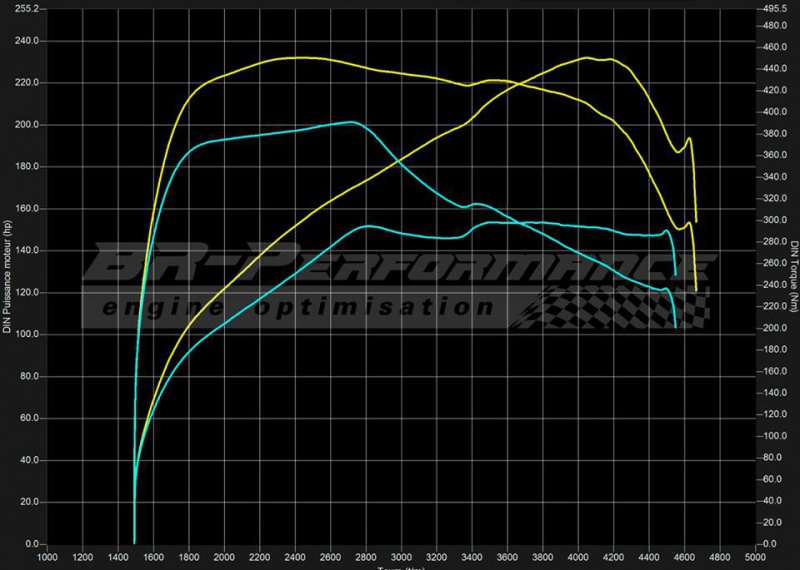Click the 5000 label on the RPM axis
The image size is (800, 570).
tap(756, 556)
